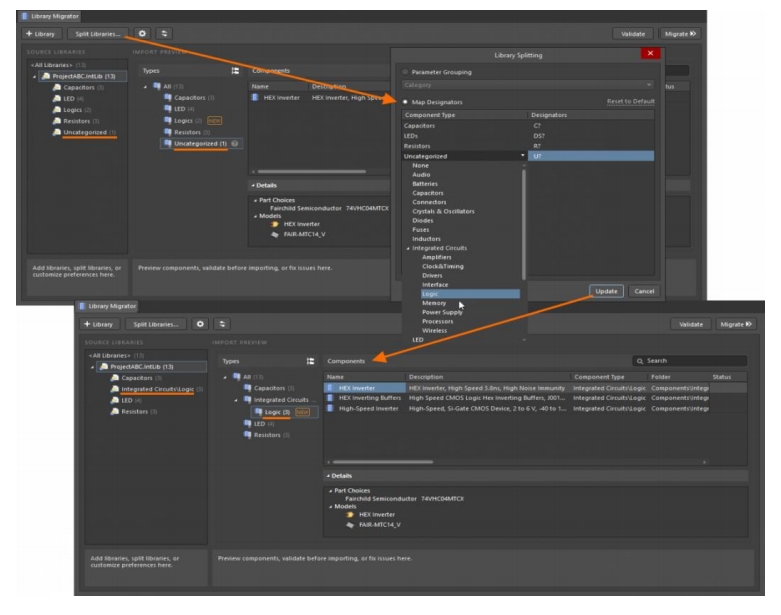Click Cancel button in Library Splitting
The height and width of the screenshot is (615, 781).
pyautogui.click(x=644, y=291)
